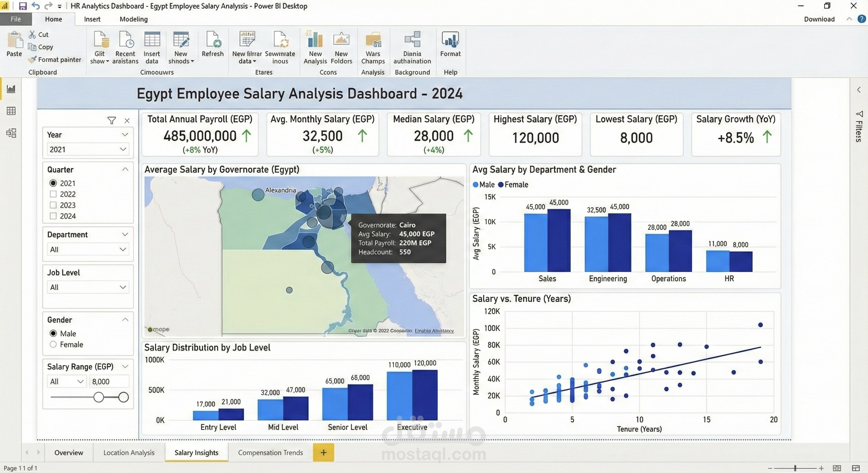Click the slicer filter funnel icon
Image resolution: width=868 pixels, height=473 pixels.
tap(112, 120)
